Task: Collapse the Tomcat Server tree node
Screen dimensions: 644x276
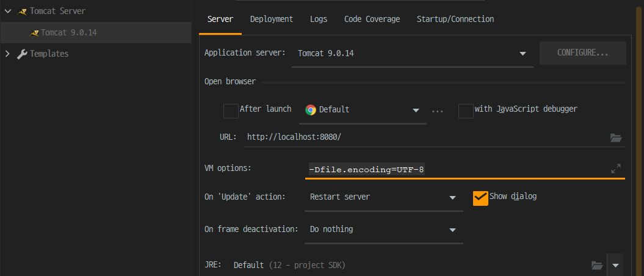Action: coord(7,11)
